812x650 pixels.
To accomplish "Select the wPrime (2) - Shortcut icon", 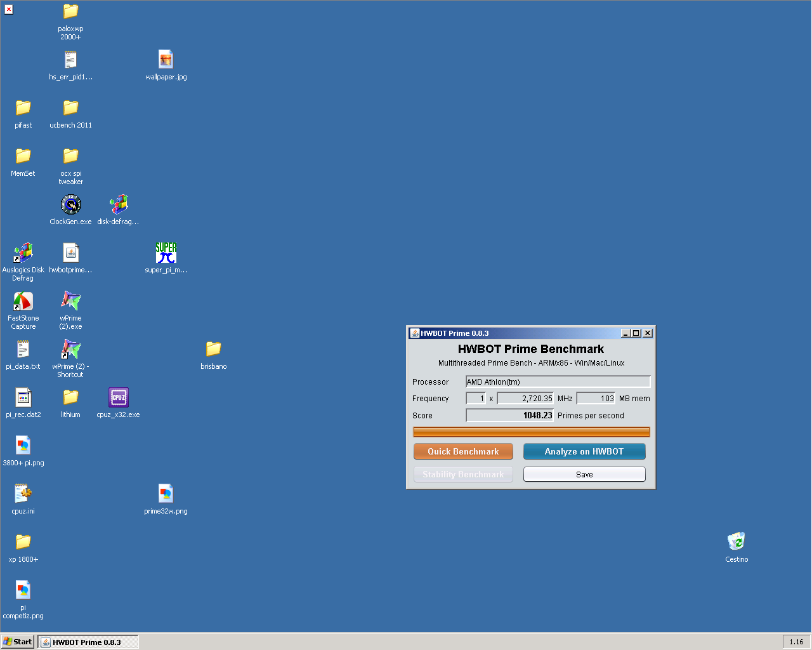I will point(70,349).
